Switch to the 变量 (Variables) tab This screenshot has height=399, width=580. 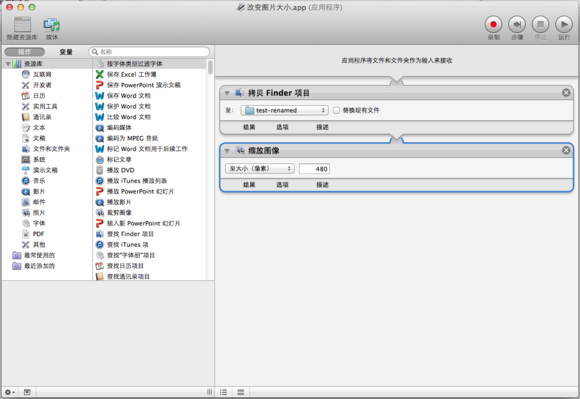click(66, 52)
